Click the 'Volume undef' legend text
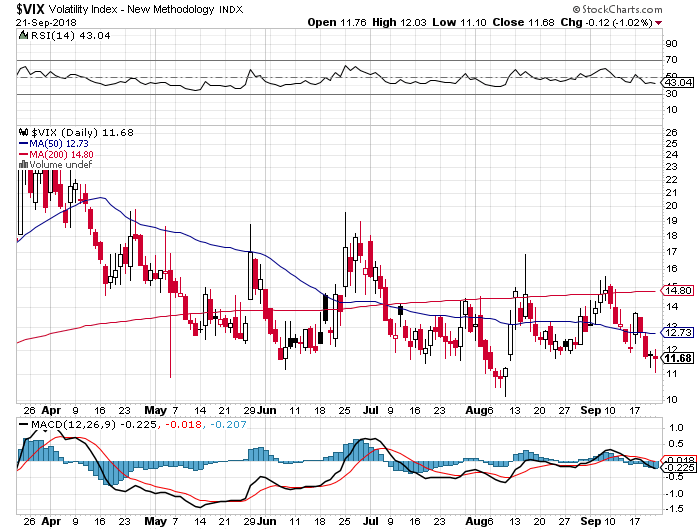Image resolution: width=700 pixels, height=530 pixels. click(61, 164)
